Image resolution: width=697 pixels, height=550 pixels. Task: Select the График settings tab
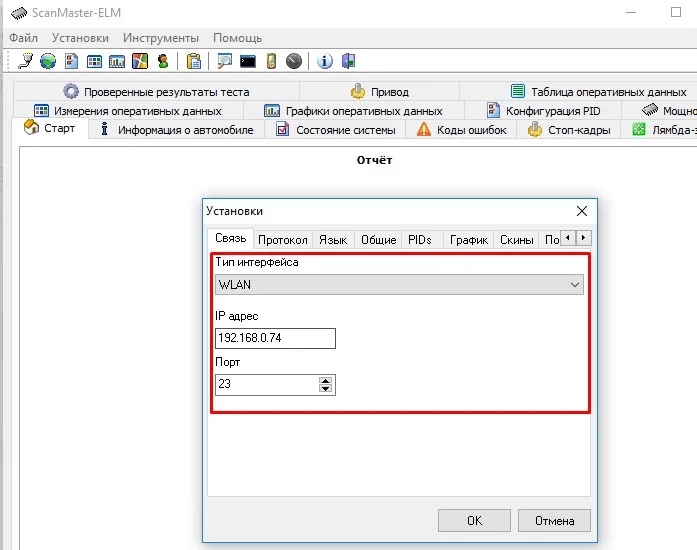click(469, 240)
